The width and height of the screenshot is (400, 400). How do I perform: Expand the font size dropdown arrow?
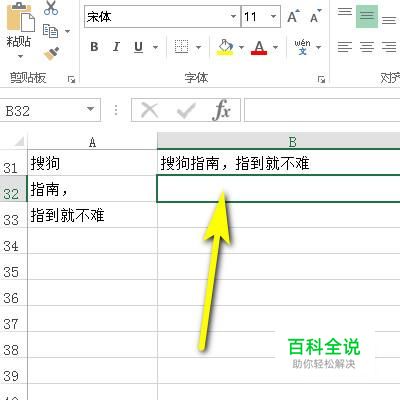pyautogui.click(x=274, y=16)
